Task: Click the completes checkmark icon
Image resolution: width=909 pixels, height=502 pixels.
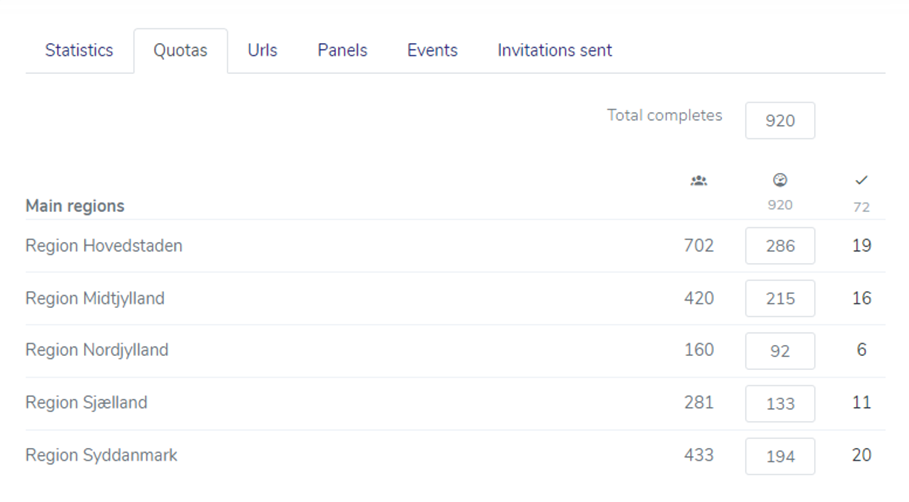Action: pyautogui.click(x=861, y=180)
